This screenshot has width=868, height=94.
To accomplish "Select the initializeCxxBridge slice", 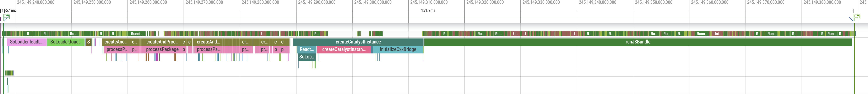I will tap(398, 49).
